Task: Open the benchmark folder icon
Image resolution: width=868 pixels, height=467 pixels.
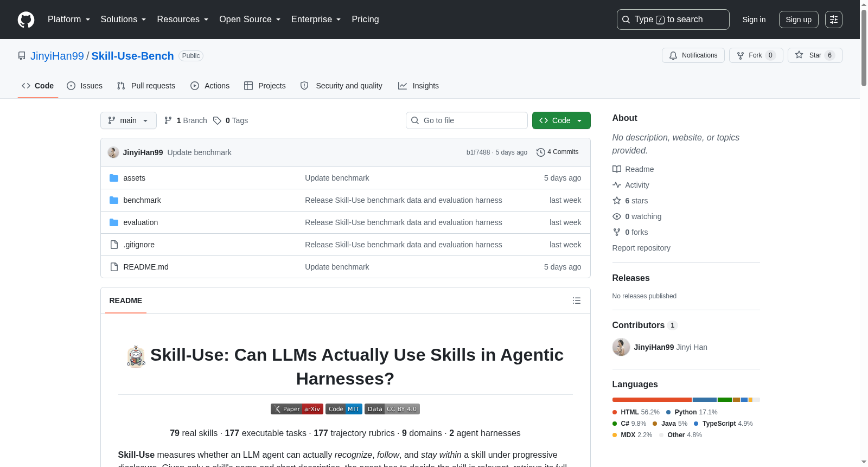Action: [x=114, y=200]
